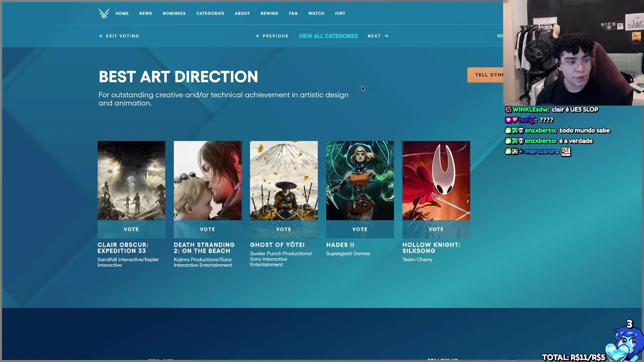Viewport: 644px width, 362px height.
Task: Vote for Hades II
Action: 360,229
